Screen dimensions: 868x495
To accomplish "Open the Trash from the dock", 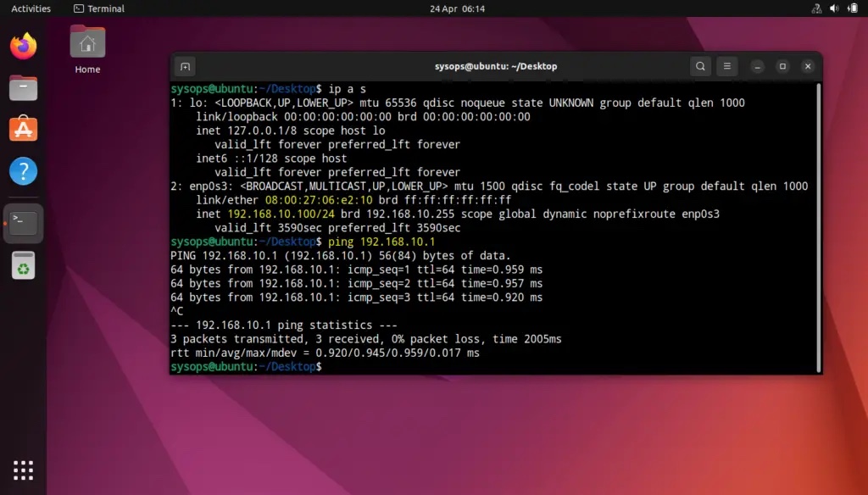I will [24, 266].
